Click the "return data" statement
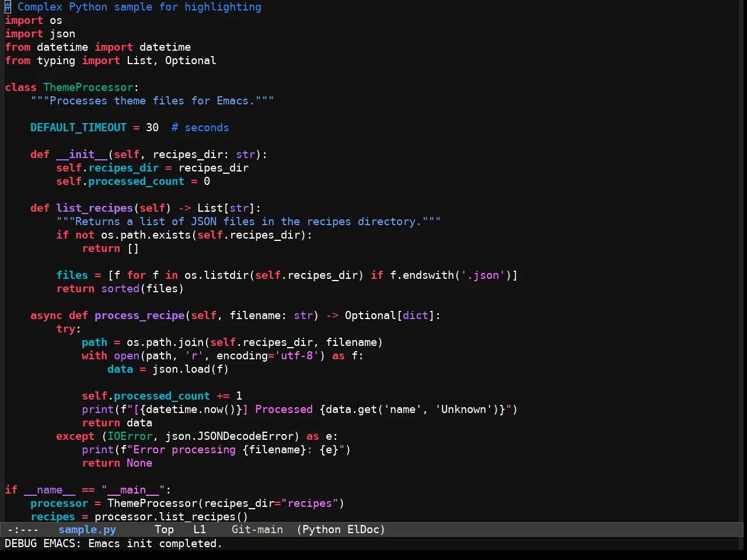Image resolution: width=747 pixels, height=560 pixels. [117, 423]
